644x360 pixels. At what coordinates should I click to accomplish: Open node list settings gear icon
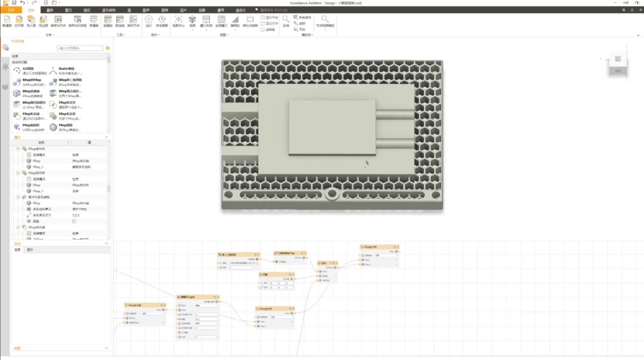(x=107, y=48)
